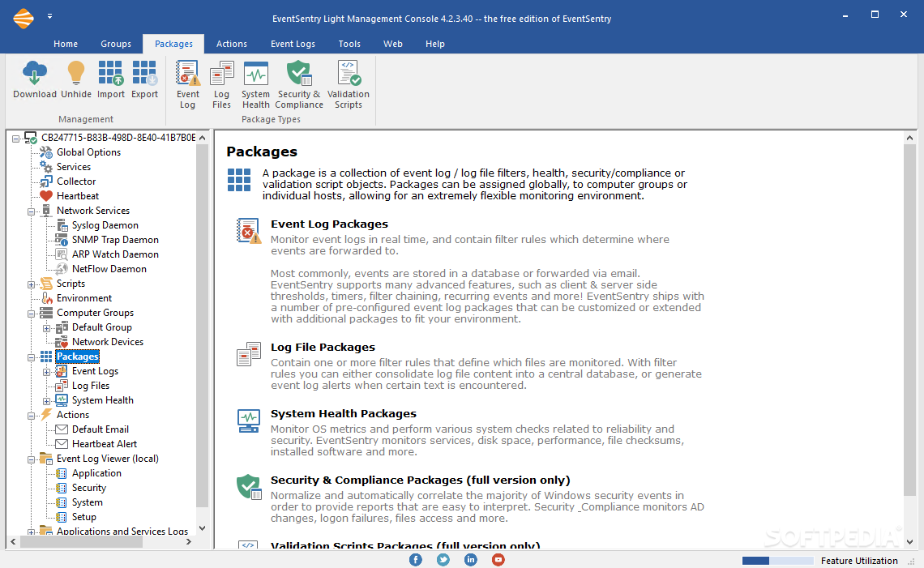Expand the Default Group node
Viewport: 924px width, 568px height.
[x=46, y=328]
